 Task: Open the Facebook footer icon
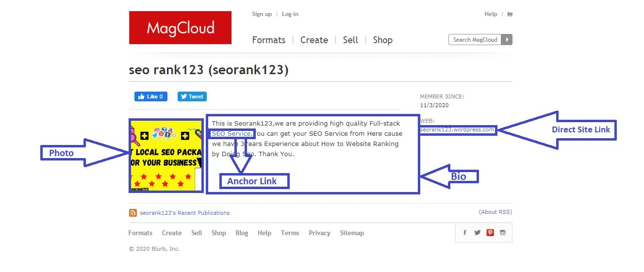(x=464, y=233)
